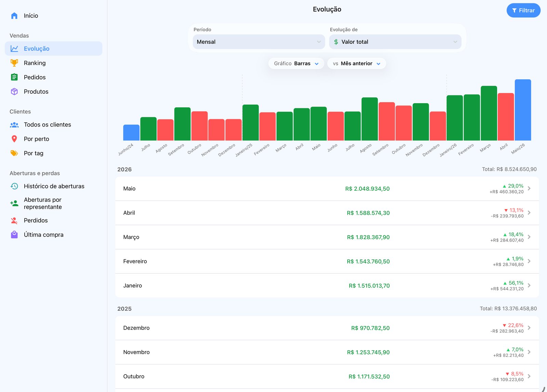Screen dimensions: 547x392
Task: Open Perdidos in the sidebar
Action: point(53,220)
